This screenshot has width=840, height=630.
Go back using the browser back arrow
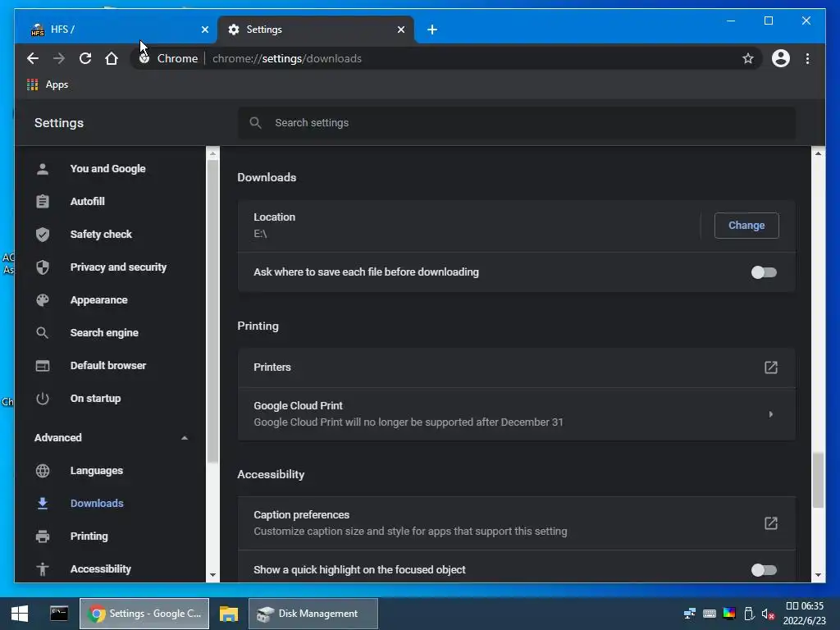[33, 58]
